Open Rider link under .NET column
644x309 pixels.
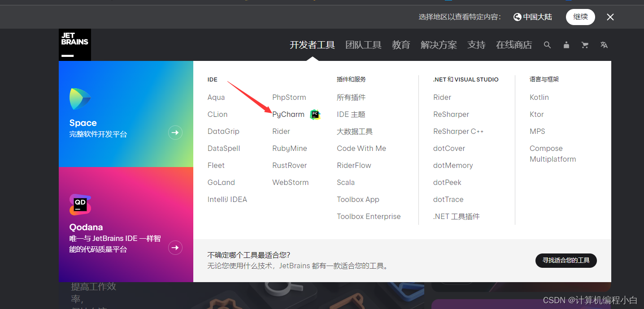point(442,97)
